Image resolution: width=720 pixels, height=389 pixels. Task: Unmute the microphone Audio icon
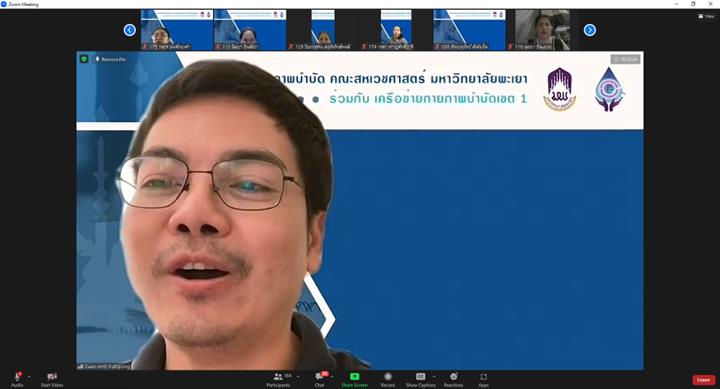pyautogui.click(x=17, y=377)
